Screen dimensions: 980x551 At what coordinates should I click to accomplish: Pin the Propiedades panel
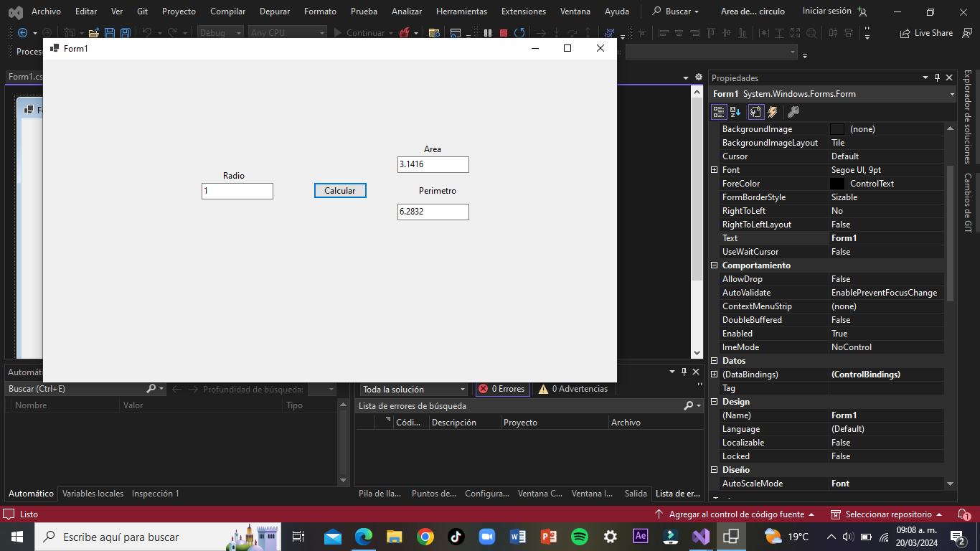pos(937,77)
